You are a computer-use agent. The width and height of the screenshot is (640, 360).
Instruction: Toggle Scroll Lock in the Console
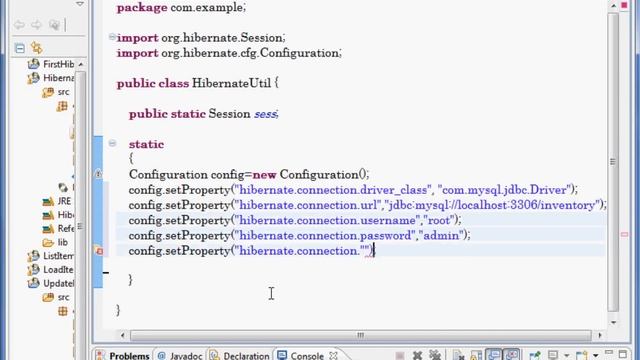tap(477, 356)
